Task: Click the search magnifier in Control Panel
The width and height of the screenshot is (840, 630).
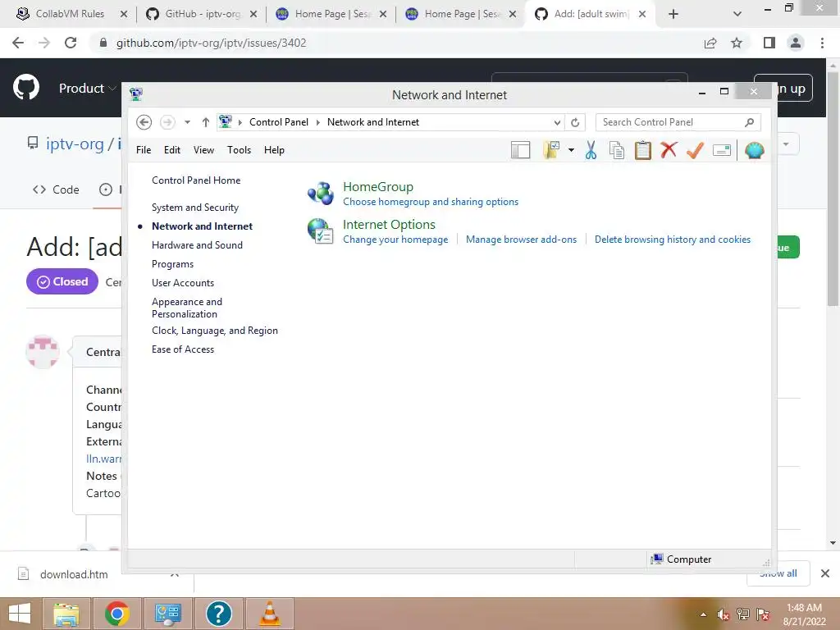Action: click(x=749, y=122)
